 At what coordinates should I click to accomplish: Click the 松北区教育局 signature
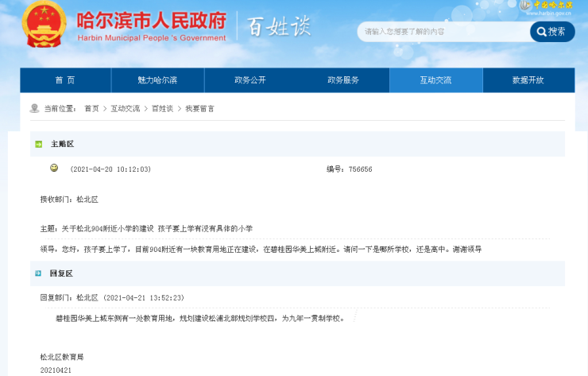click(62, 357)
